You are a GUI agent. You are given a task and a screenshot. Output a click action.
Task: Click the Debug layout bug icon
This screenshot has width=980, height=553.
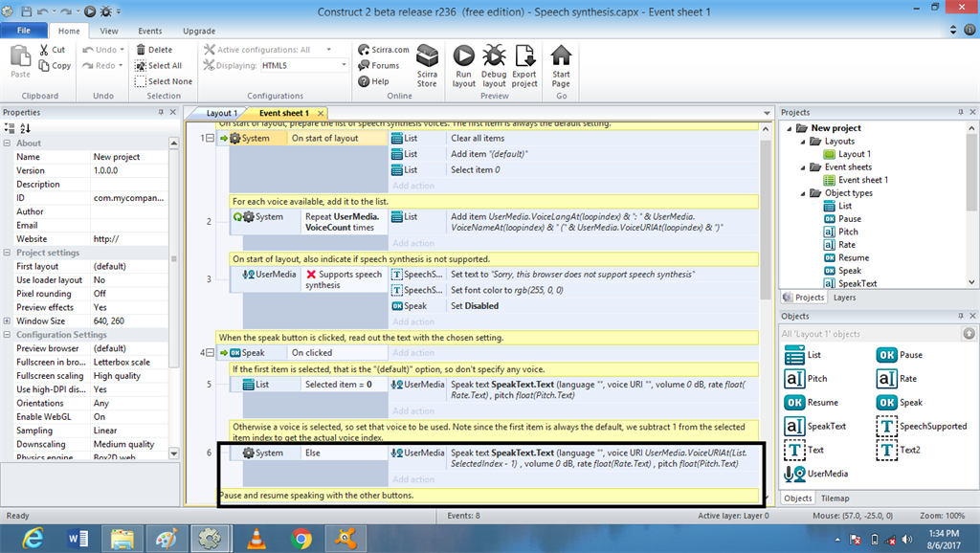pos(494,56)
